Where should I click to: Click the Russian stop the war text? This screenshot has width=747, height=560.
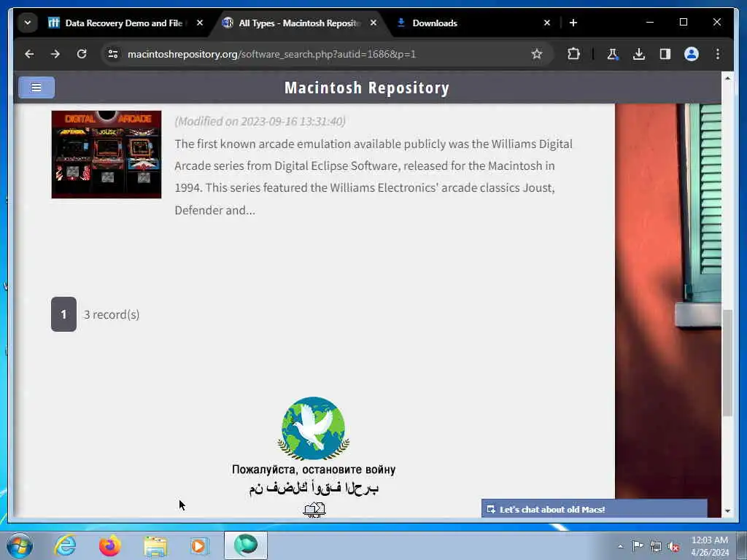(314, 470)
